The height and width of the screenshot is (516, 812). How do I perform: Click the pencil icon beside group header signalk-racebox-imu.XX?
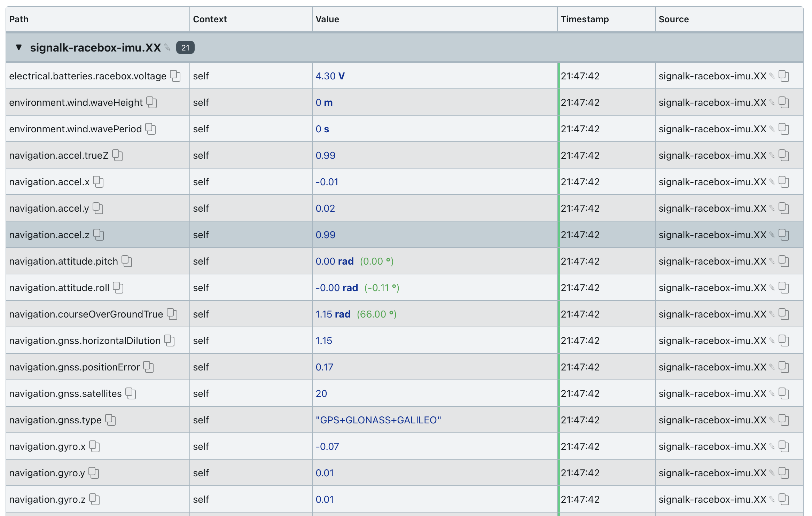click(x=167, y=47)
